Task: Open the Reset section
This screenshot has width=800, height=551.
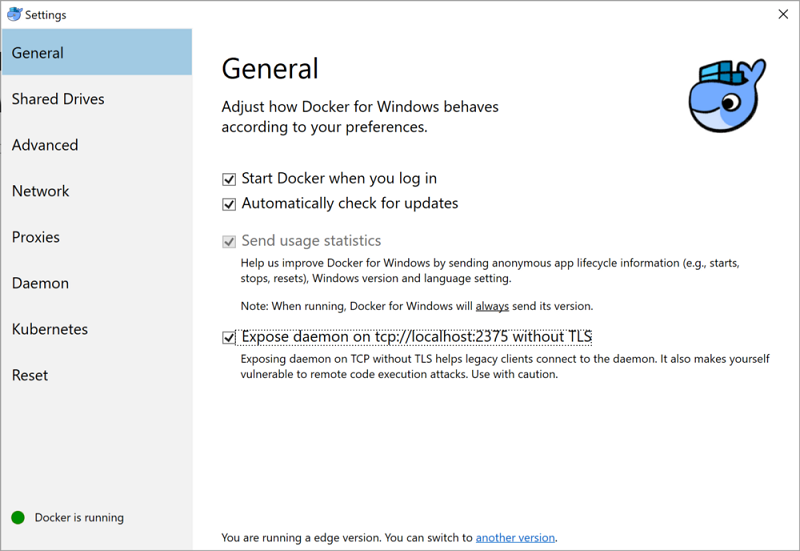Action: click(30, 375)
